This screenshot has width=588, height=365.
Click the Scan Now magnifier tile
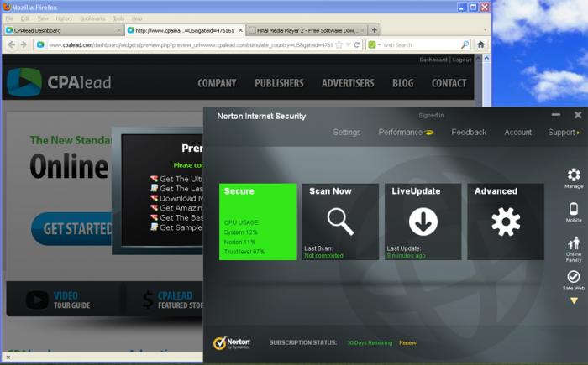coord(340,222)
